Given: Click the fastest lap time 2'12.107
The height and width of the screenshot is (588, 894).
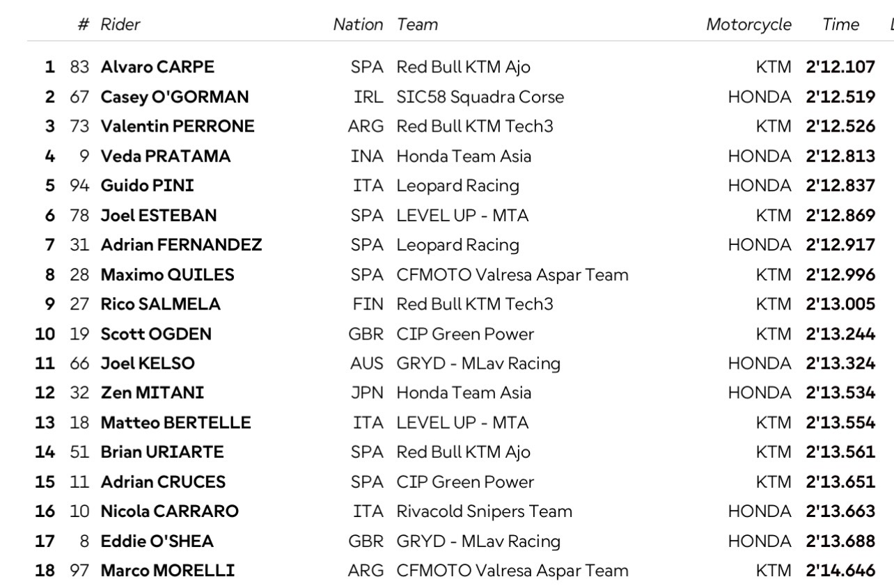Looking at the screenshot, I should click(x=840, y=67).
